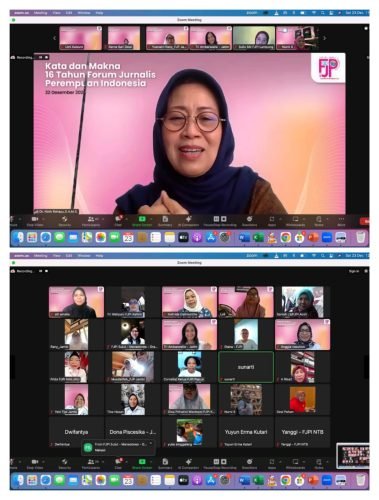Click the mini gallery thumbnail in lower window
Screen dimensions: 379x500
point(353,455)
